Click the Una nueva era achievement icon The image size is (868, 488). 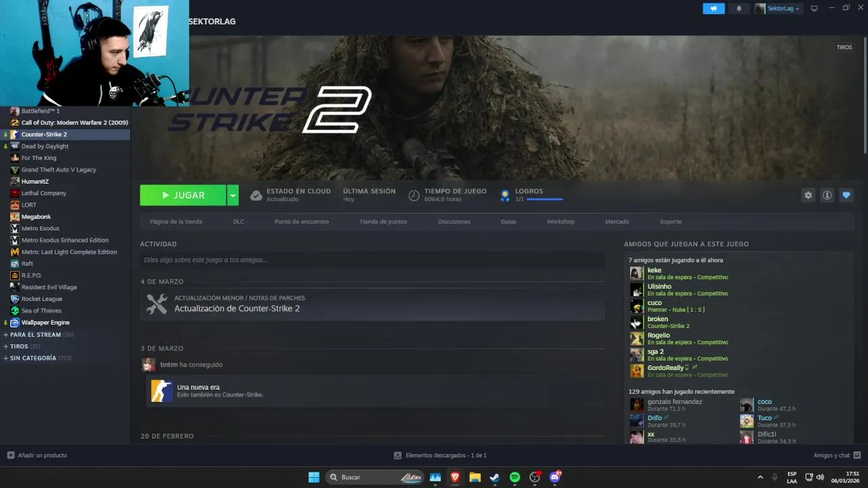pos(161,391)
